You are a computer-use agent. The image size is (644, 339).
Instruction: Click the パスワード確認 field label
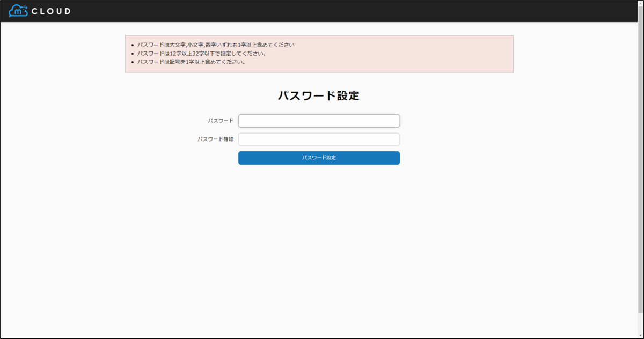pos(216,139)
